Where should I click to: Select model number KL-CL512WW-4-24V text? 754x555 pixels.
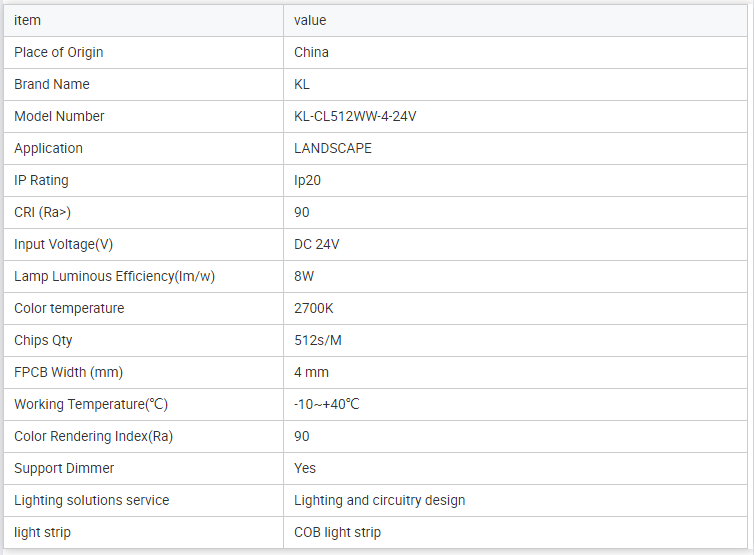click(355, 116)
